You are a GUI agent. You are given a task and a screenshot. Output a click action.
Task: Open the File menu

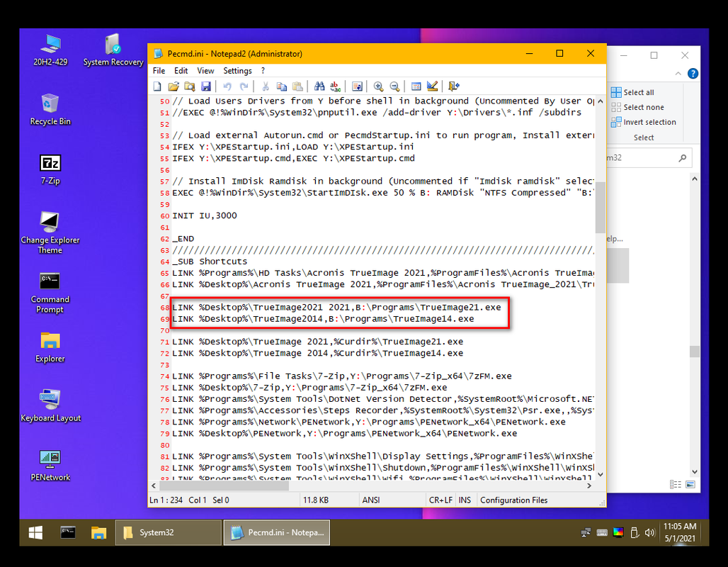pos(159,71)
